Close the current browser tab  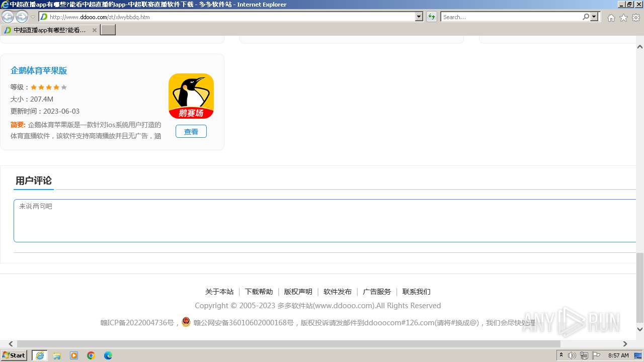pos(95,30)
